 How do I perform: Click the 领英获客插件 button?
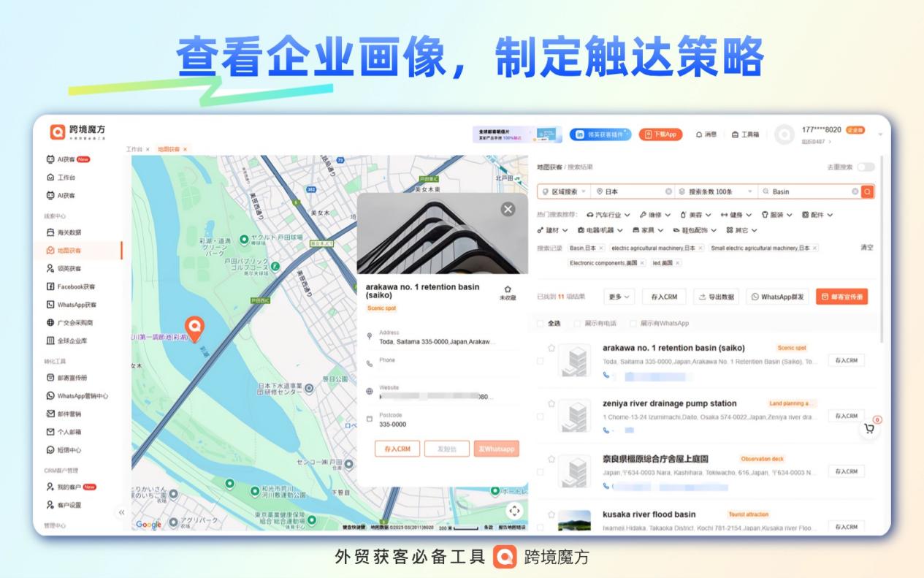point(600,134)
